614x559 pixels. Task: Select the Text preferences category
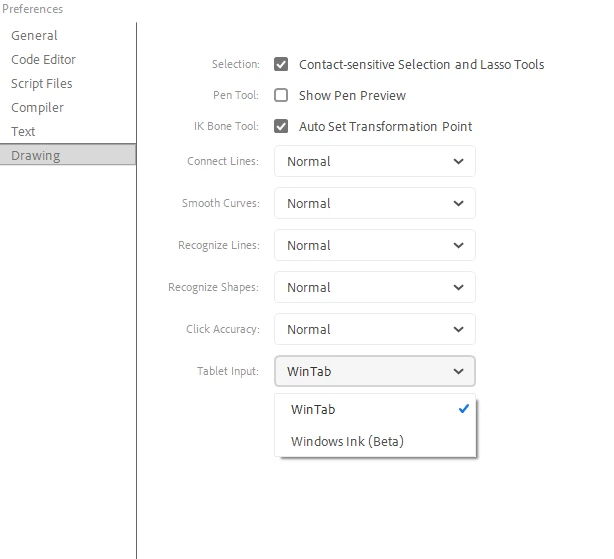[x=23, y=131]
